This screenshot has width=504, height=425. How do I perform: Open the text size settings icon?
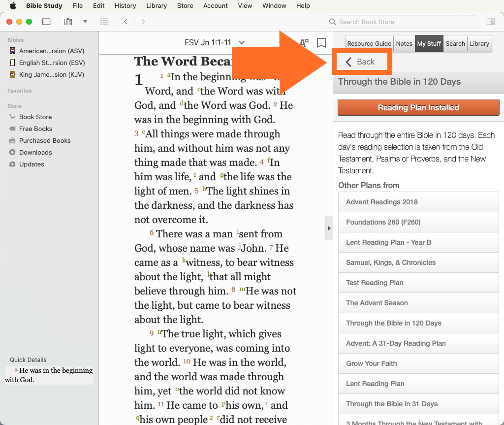pos(304,42)
